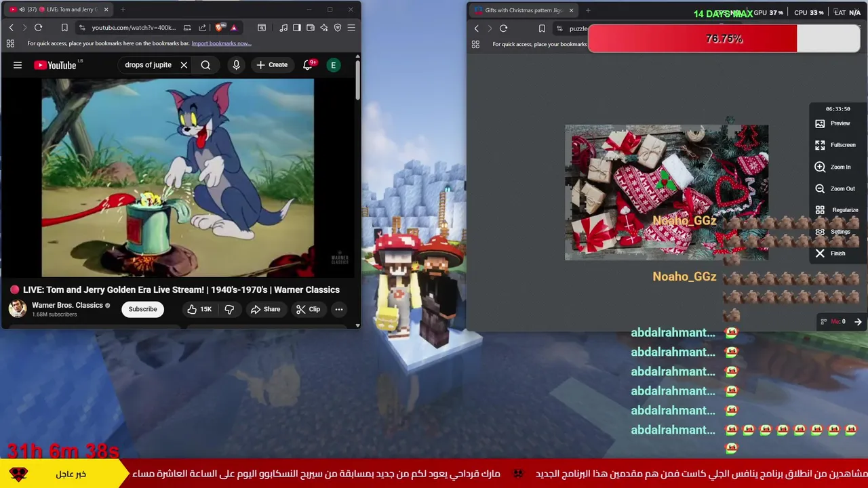This screenshot has height=488, width=868.
Task: Open the YouTube Create menu
Action: (272, 65)
